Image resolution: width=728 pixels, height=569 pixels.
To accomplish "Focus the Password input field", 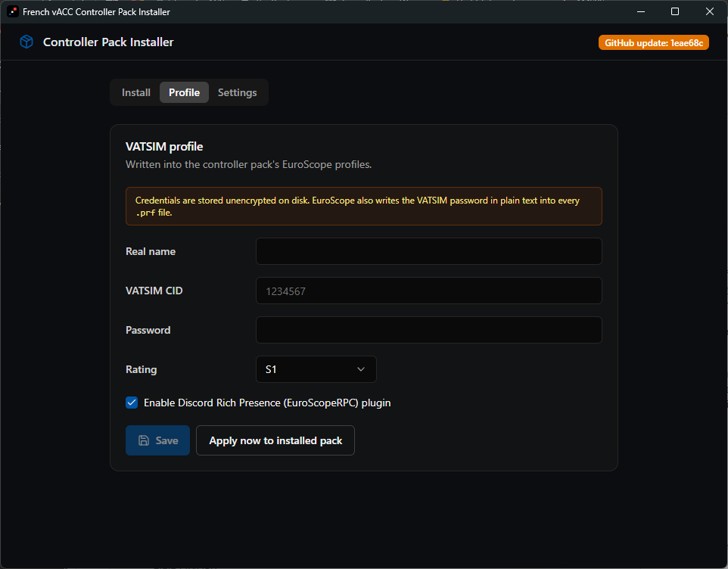I will [428, 330].
